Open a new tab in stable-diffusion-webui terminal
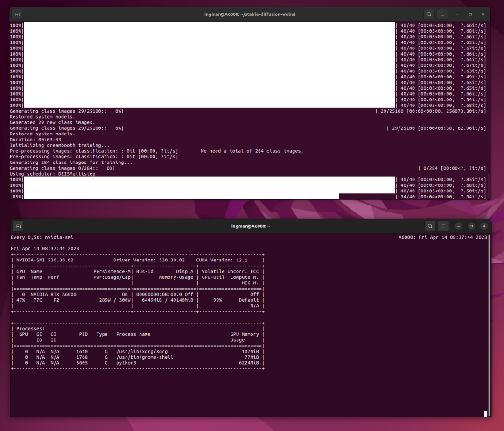 tap(17, 14)
